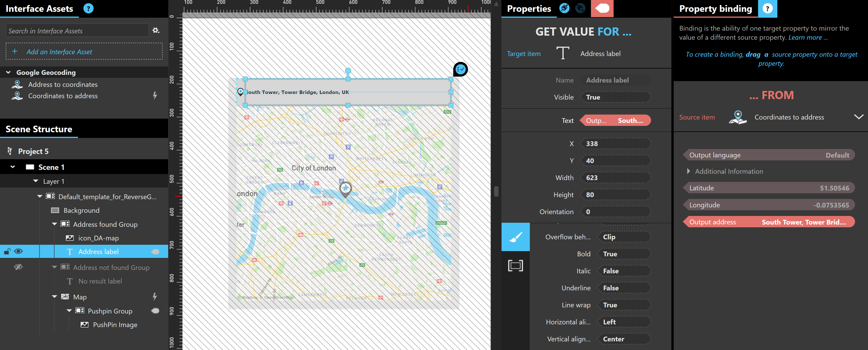Click the round edit badge on canvas
The image size is (868, 350).
460,69
